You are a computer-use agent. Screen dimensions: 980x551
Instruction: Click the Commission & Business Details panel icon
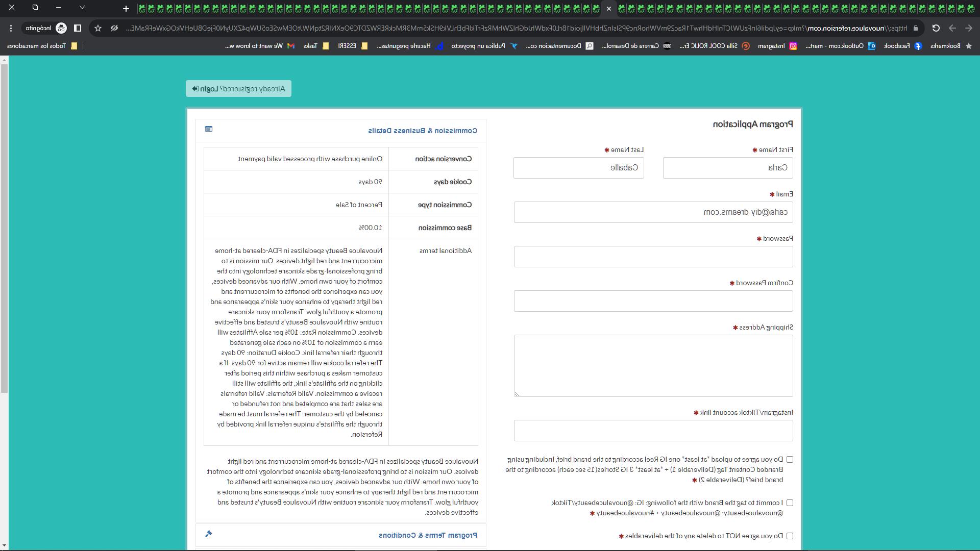point(208,129)
